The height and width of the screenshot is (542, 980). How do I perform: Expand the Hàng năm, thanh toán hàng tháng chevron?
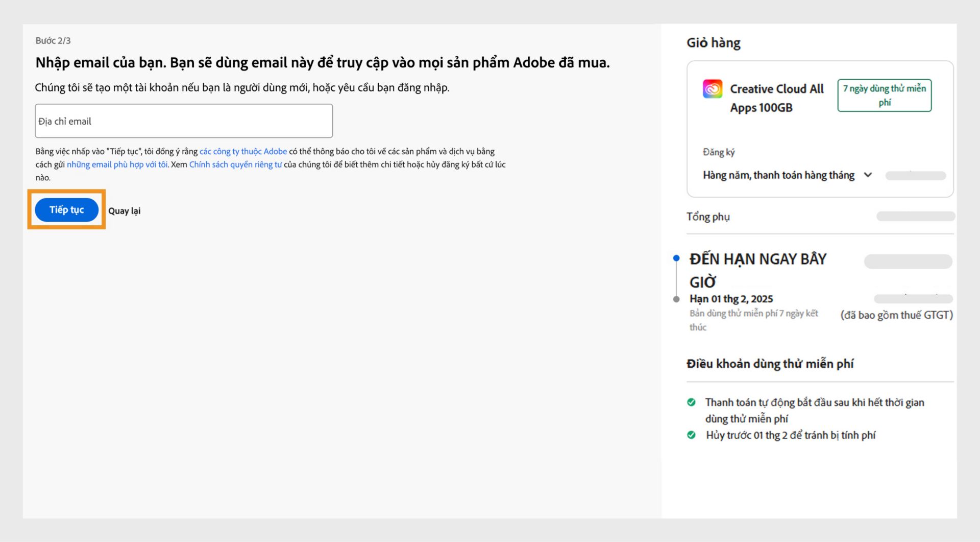click(868, 175)
